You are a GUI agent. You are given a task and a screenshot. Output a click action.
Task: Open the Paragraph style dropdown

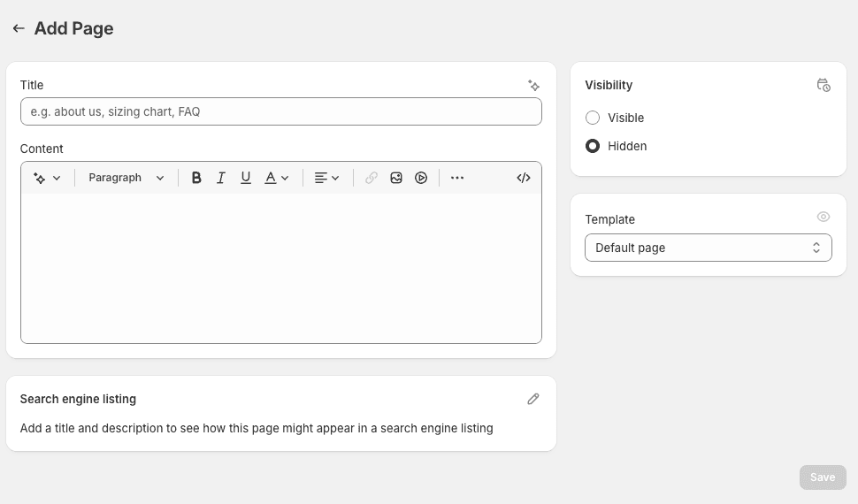click(x=126, y=178)
